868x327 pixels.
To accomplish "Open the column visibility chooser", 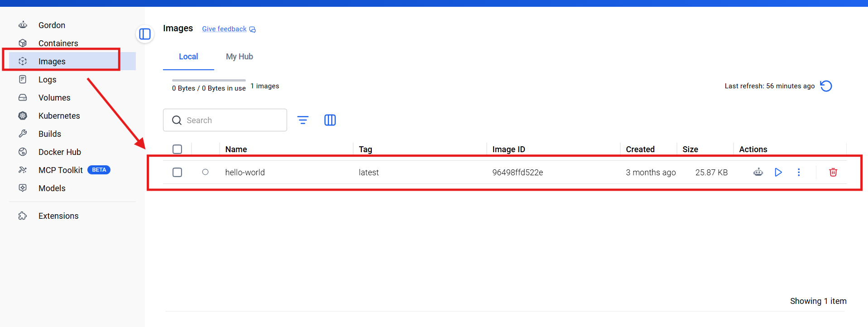I will [330, 120].
